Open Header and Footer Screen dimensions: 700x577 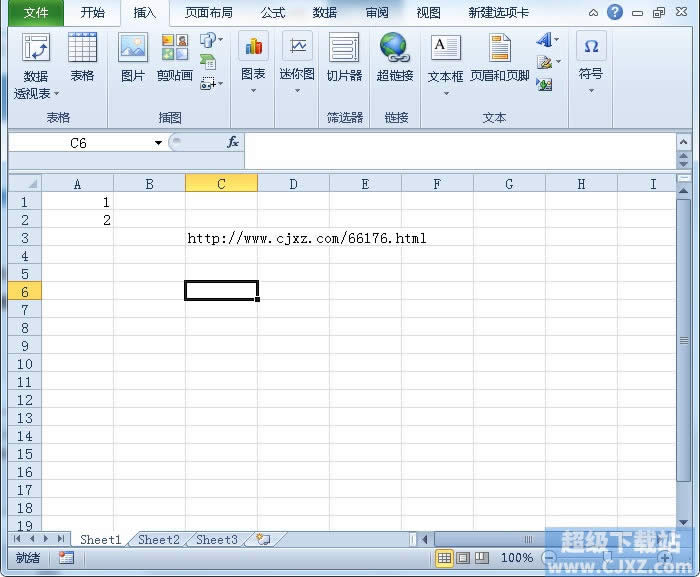(500, 57)
